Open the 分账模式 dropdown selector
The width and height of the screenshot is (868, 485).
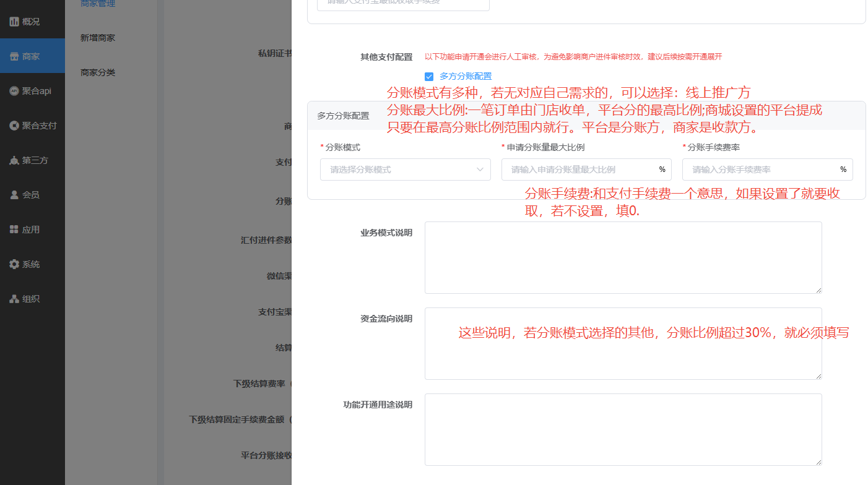point(396,170)
